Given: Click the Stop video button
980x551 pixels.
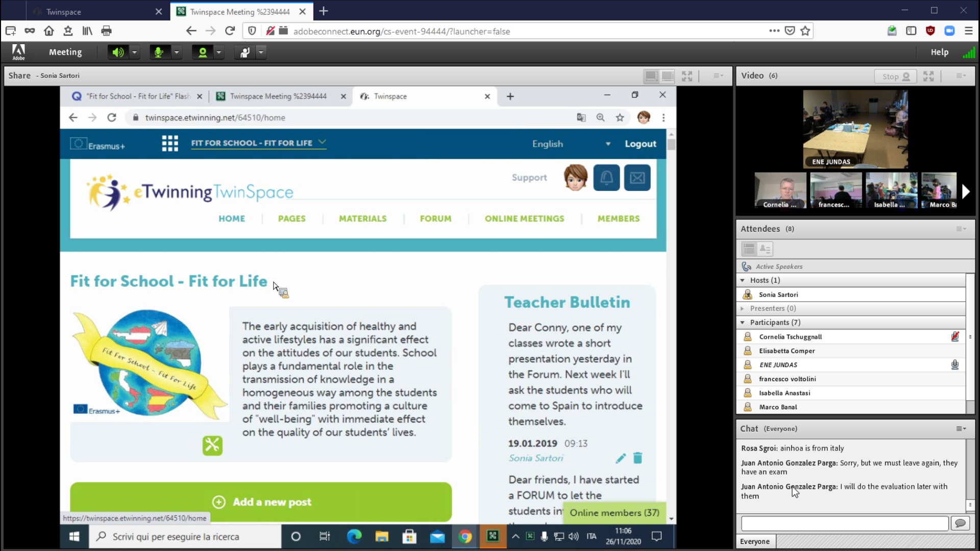Looking at the screenshot, I should tap(895, 76).
